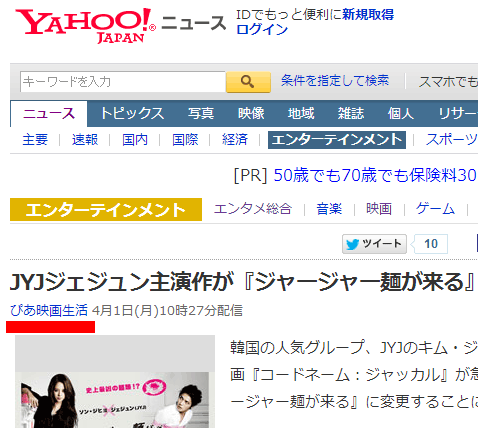
Task: Open 条件を指定して検索 advanced search
Action: tap(335, 81)
